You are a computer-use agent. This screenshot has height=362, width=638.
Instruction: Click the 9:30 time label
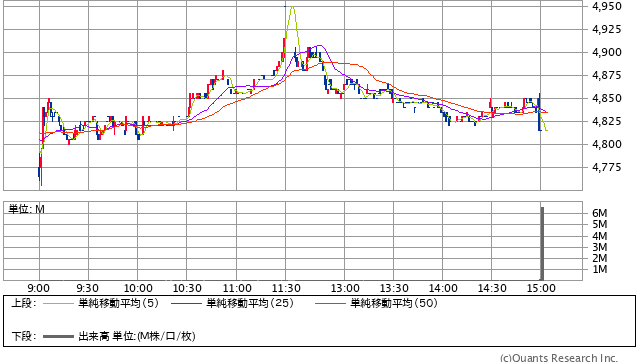tap(87, 288)
